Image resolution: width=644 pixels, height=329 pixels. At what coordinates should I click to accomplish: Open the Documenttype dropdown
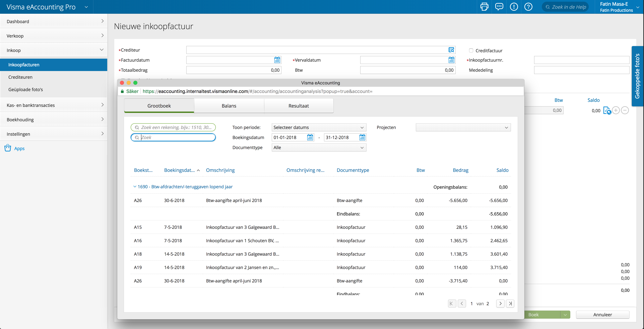coord(319,148)
